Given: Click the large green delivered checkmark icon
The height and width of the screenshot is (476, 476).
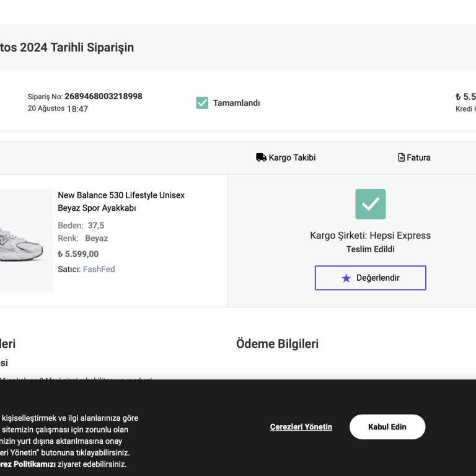Looking at the screenshot, I should [371, 204].
